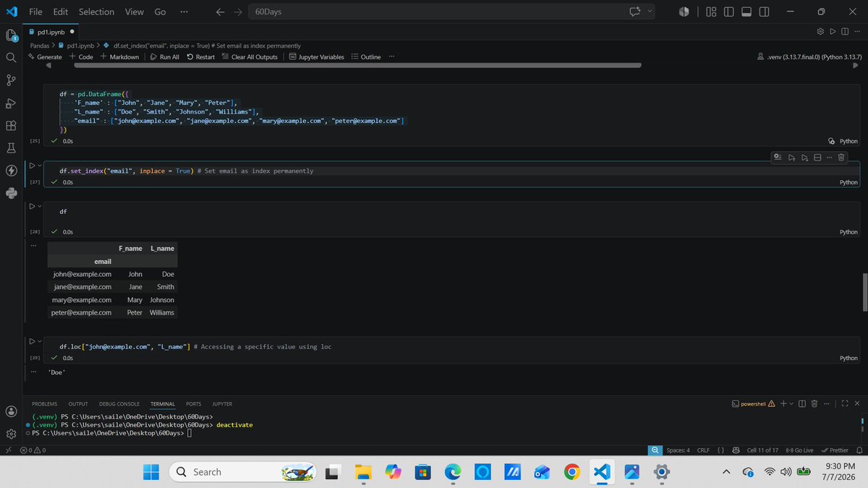Screen dimensions: 868x488
Task: Open the Windows Start button
Action: tap(151, 471)
